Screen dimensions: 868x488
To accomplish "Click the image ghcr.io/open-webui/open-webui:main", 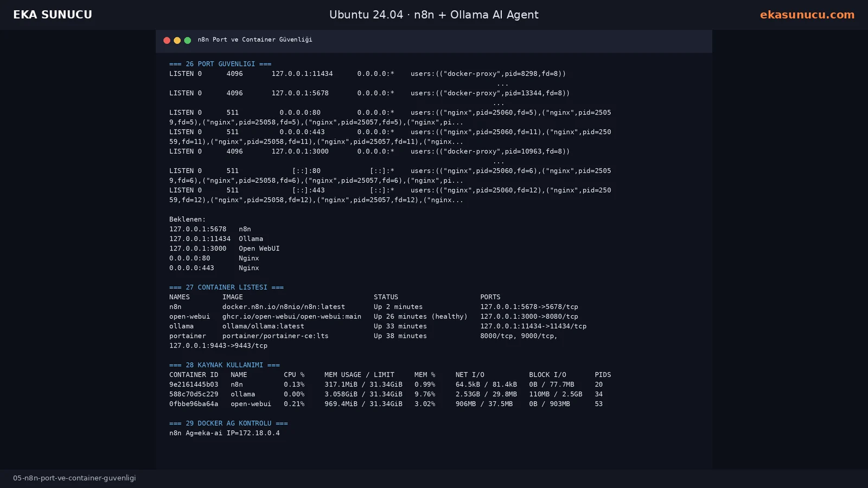I will point(292,317).
